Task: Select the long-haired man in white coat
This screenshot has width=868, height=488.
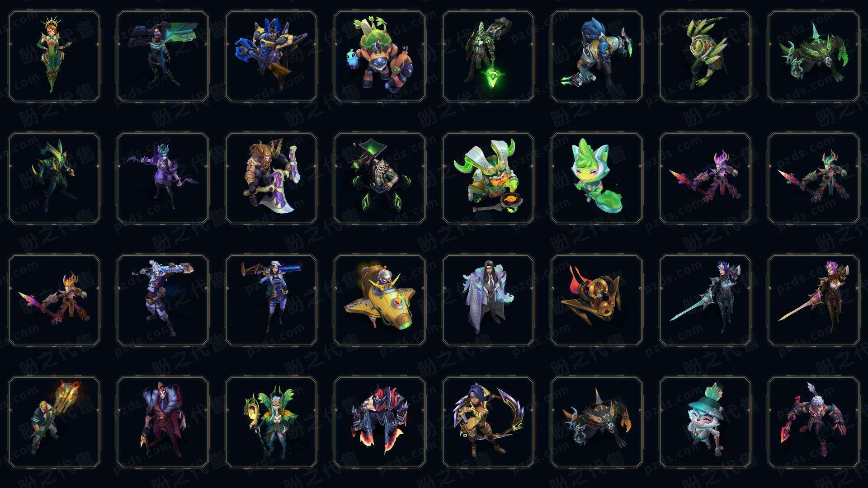Action: pos(488,300)
